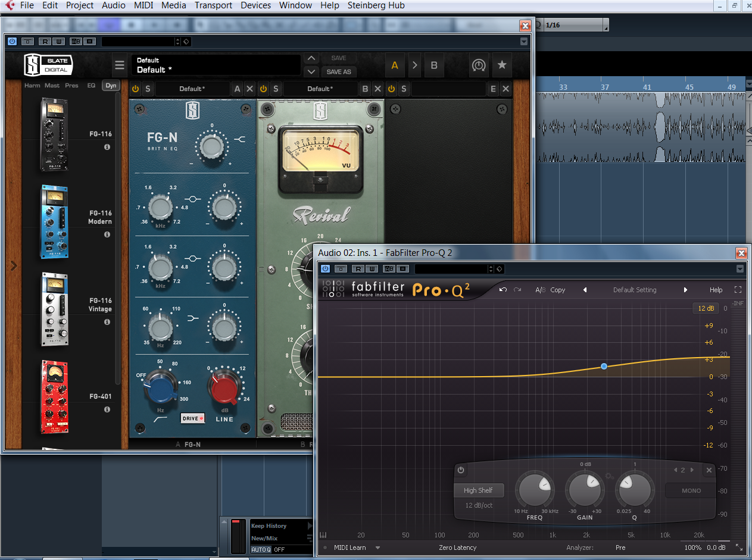Open the Devices menu
The width and height of the screenshot is (752, 560).
coord(256,5)
